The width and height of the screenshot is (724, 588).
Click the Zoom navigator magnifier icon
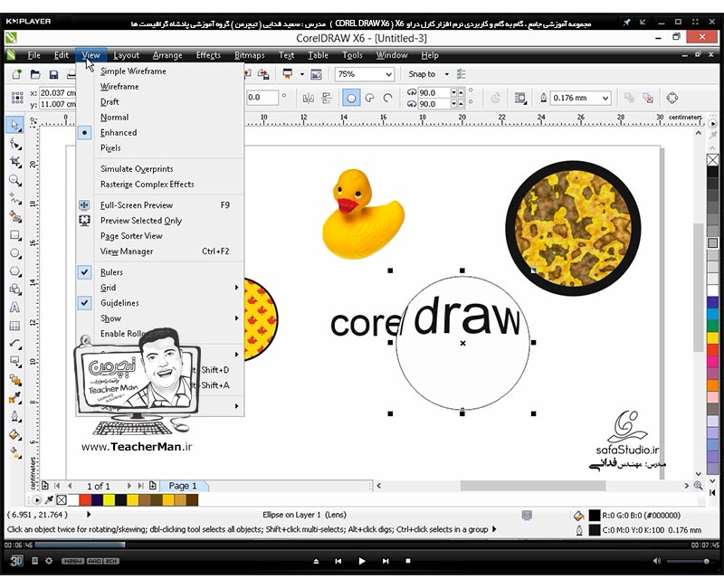coord(698,486)
